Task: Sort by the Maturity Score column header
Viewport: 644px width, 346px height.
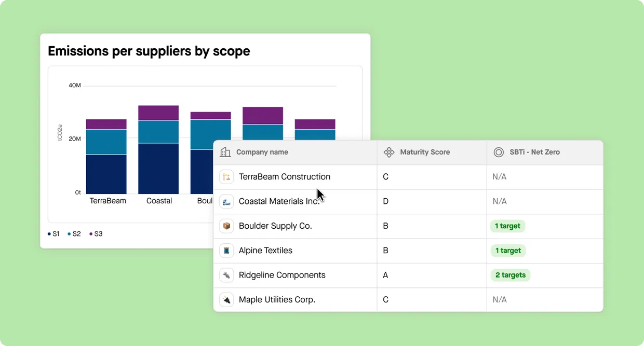Action: [x=424, y=152]
